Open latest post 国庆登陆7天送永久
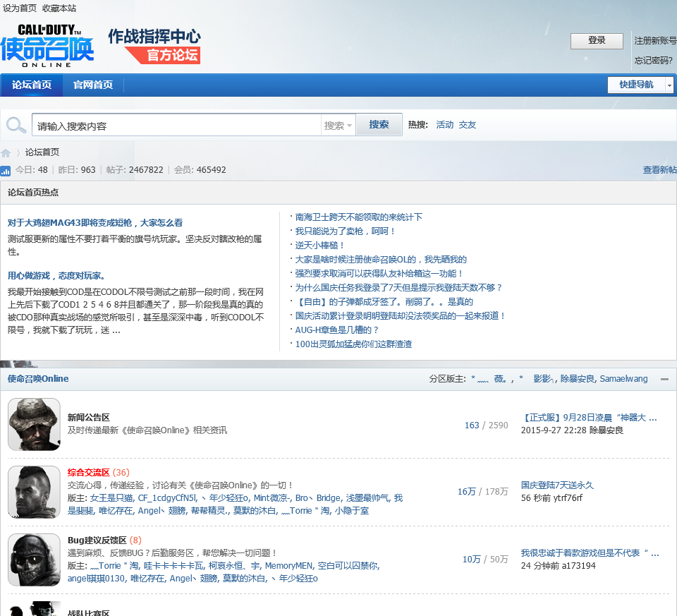The height and width of the screenshot is (616, 677). (x=557, y=485)
